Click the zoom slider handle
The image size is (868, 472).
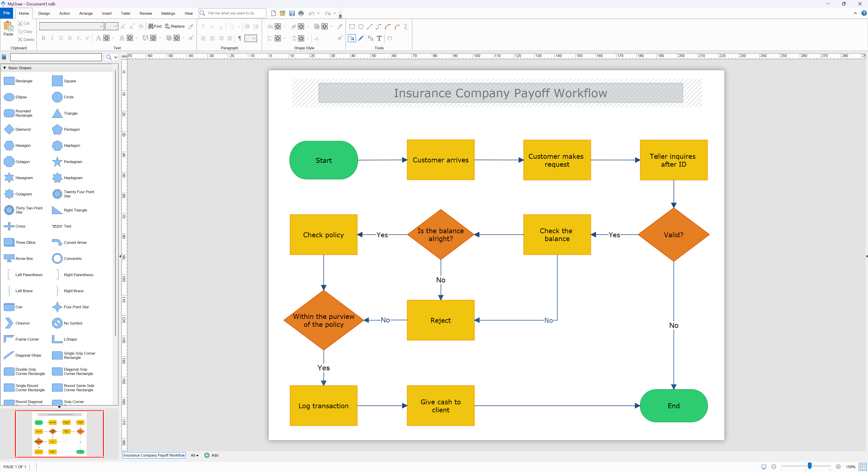tap(809, 466)
